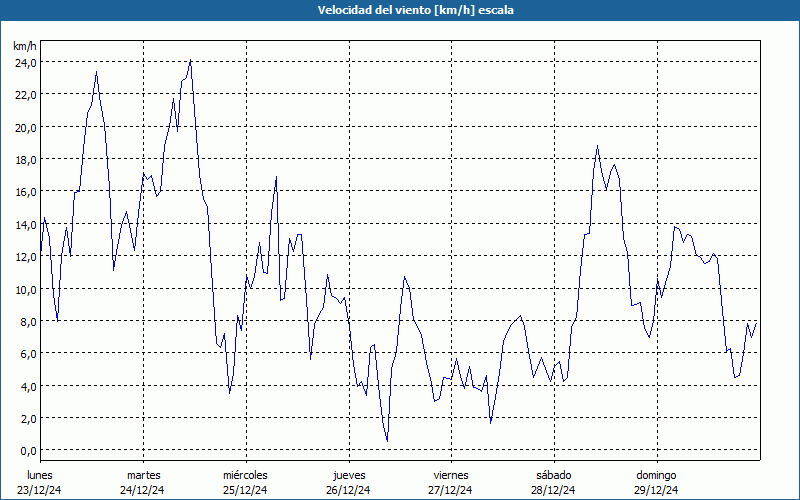Click the 'martes' day label
800x500 pixels.
pos(143,475)
